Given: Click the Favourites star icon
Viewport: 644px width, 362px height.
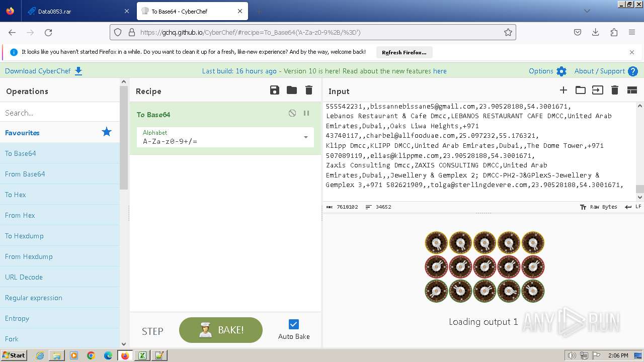Looking at the screenshot, I should pyautogui.click(x=107, y=132).
